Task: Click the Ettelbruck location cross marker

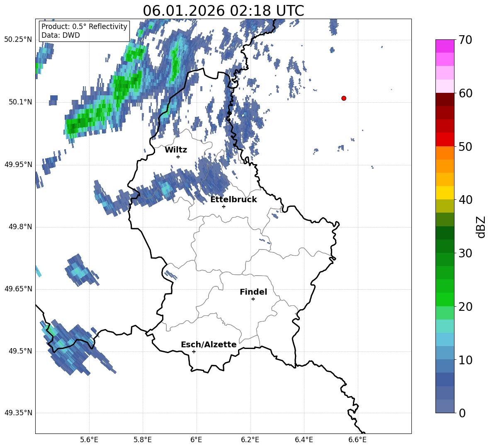Action: pyautogui.click(x=224, y=206)
